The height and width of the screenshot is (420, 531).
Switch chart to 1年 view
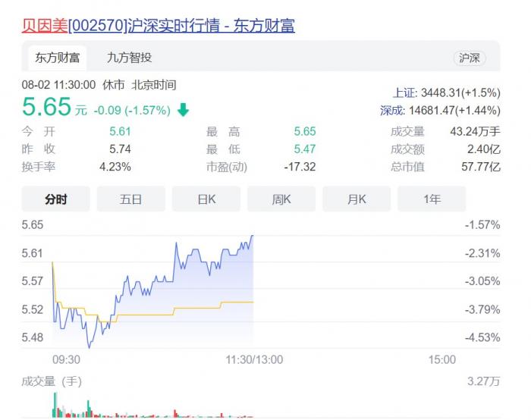[432, 199]
